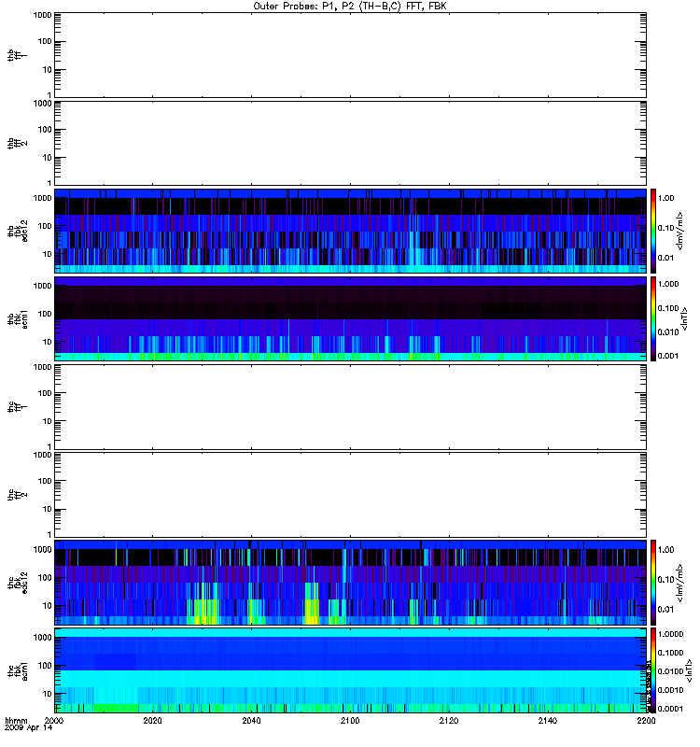
Task: Click the 2000 time axis label
Action: click(54, 720)
